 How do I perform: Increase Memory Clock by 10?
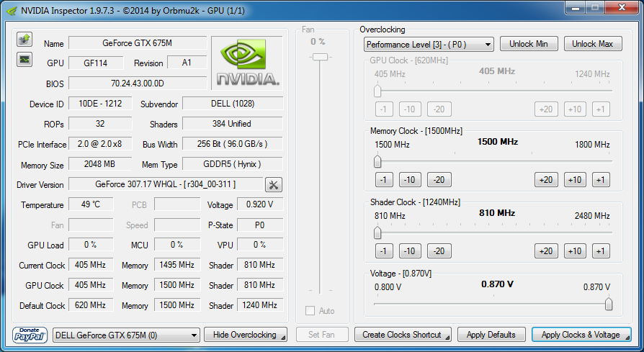click(x=575, y=180)
